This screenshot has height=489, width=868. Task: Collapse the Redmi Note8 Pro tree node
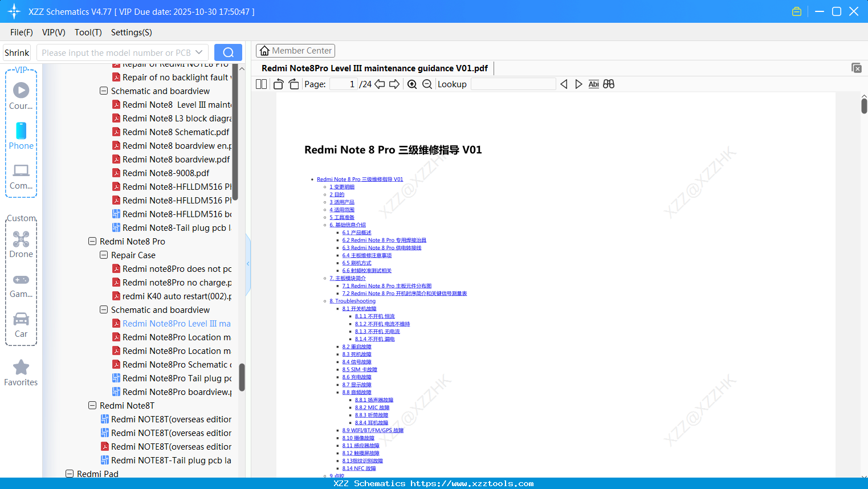[92, 242]
